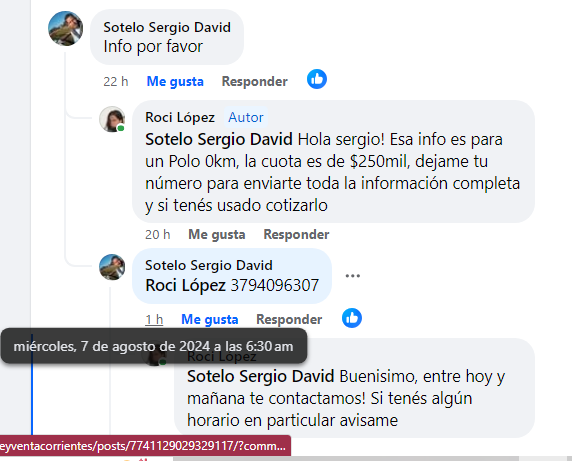
Task: Open the three-dot options menu on phone number comment
Action: 352,276
